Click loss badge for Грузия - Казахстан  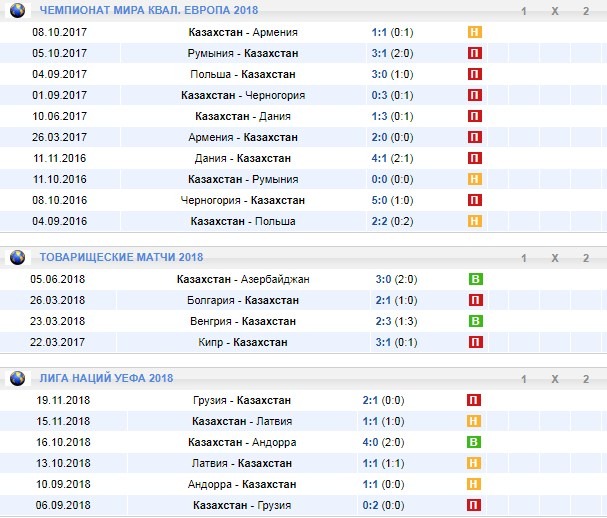[x=474, y=400]
